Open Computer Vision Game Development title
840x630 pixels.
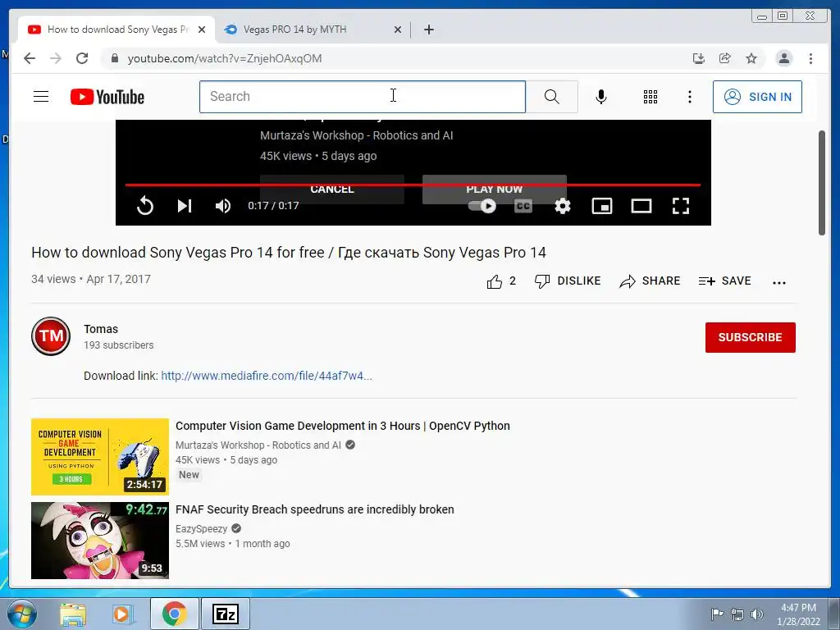pos(343,426)
